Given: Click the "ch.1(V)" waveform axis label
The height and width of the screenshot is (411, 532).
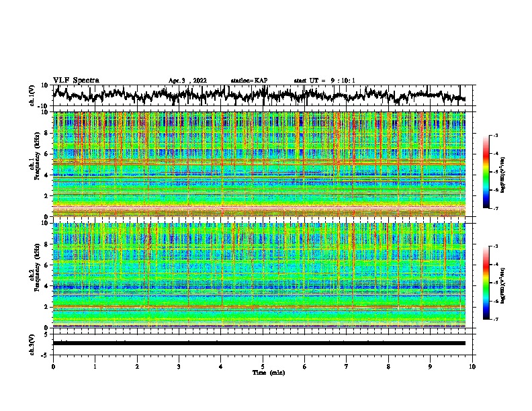Looking at the screenshot, I should [32, 95].
